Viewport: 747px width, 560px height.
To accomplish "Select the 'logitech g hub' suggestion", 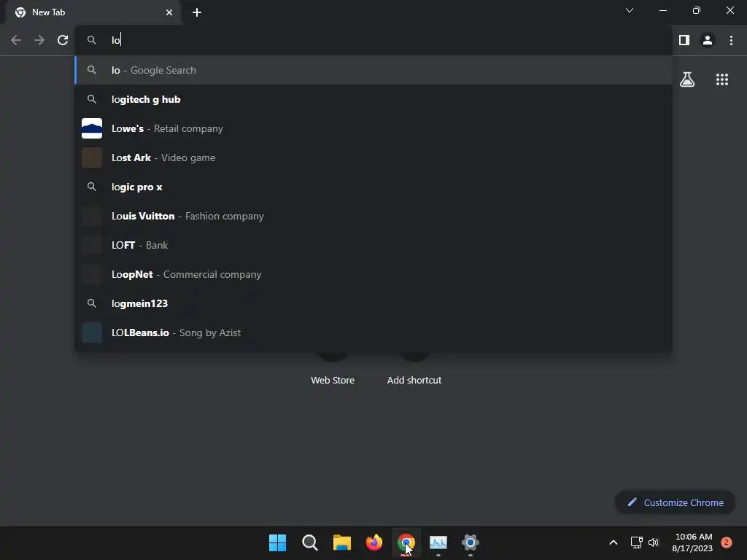I will coord(373,99).
